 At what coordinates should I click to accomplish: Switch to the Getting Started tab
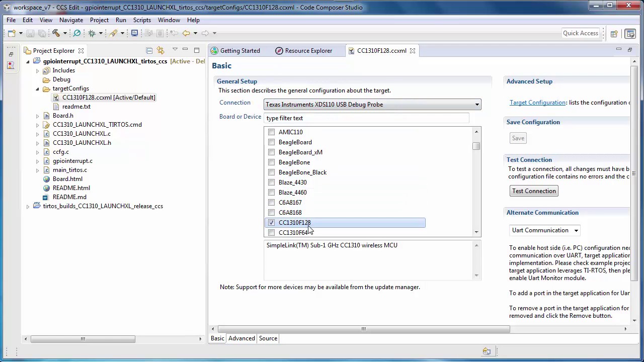(235, 51)
